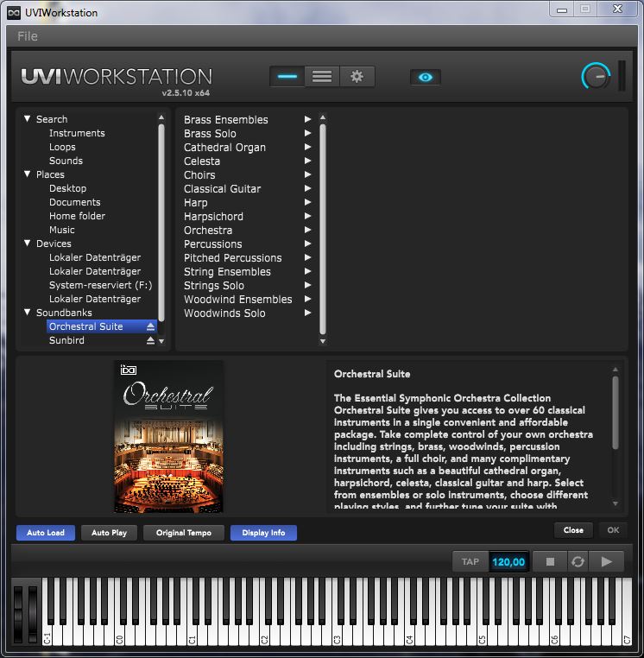Select Woodwind Ensembles category
Screen dimensions: 644x658
point(238,300)
